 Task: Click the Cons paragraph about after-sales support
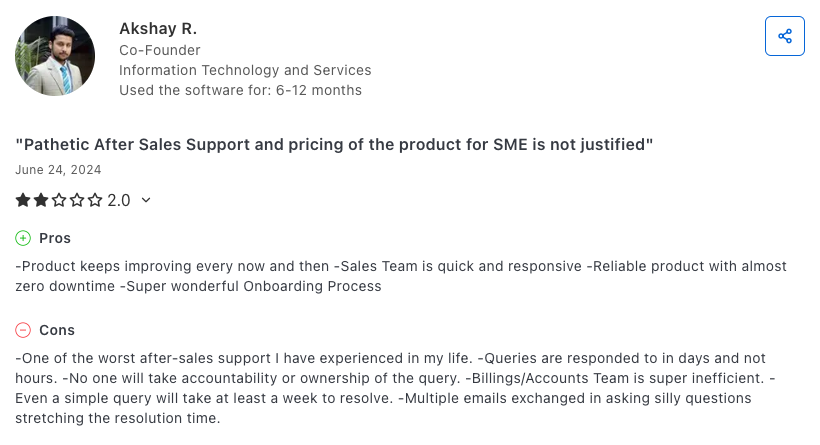[400, 388]
